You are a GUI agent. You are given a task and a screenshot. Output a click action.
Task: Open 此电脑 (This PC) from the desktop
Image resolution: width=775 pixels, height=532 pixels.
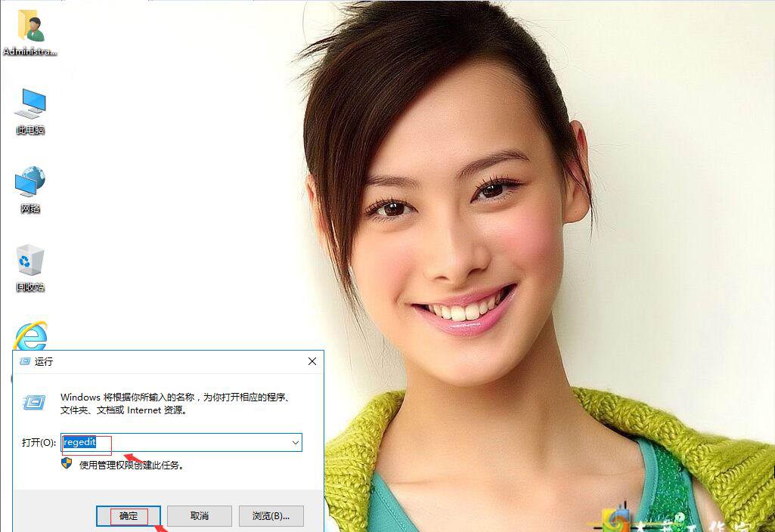point(30,110)
